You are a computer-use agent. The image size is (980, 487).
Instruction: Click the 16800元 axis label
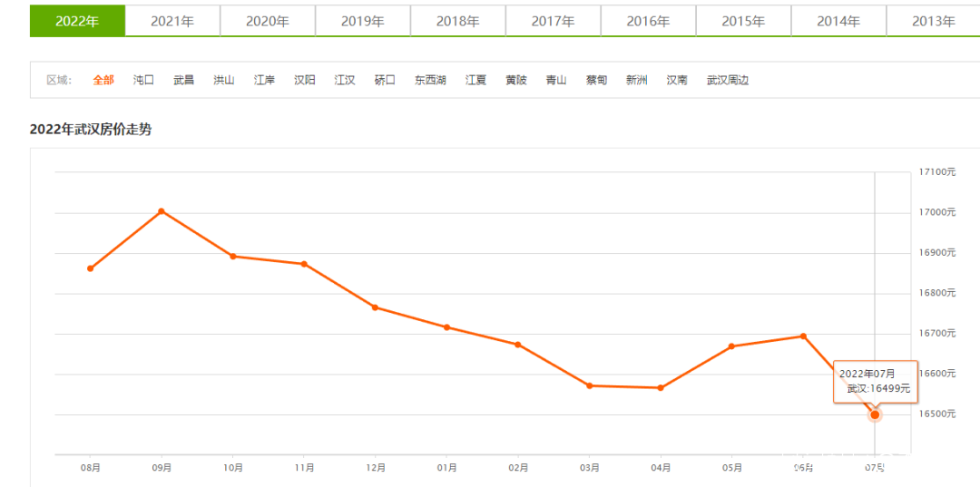937,292
